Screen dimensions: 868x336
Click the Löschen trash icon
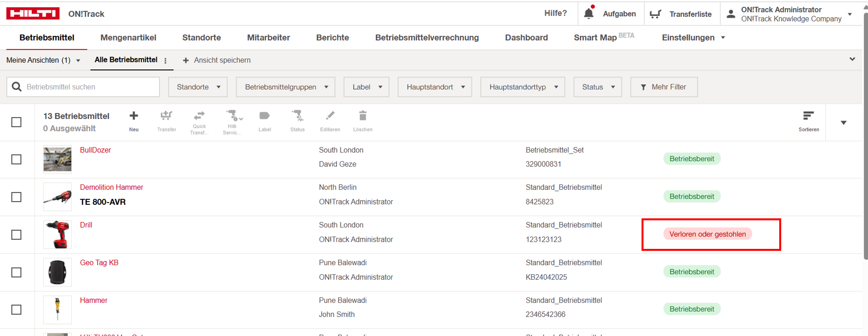363,116
